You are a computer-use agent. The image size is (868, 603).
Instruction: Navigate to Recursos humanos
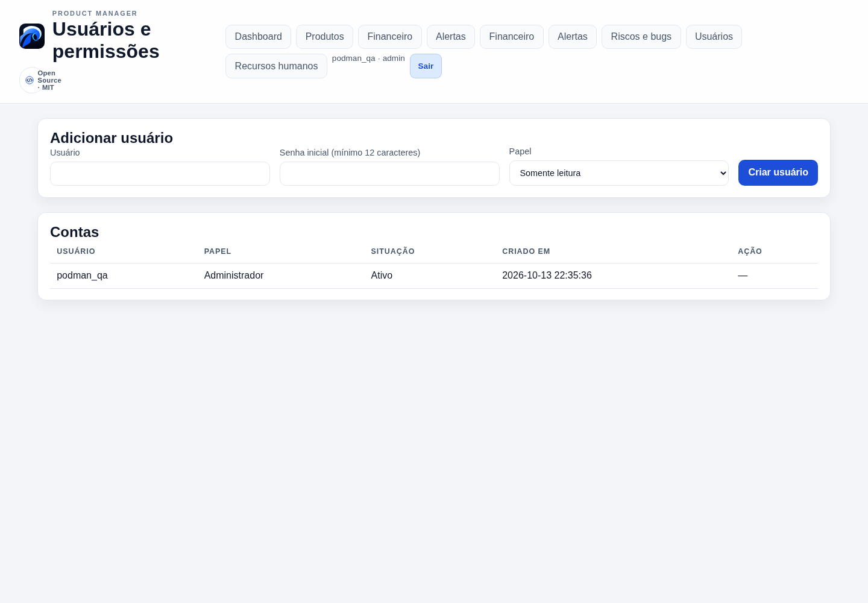276,66
